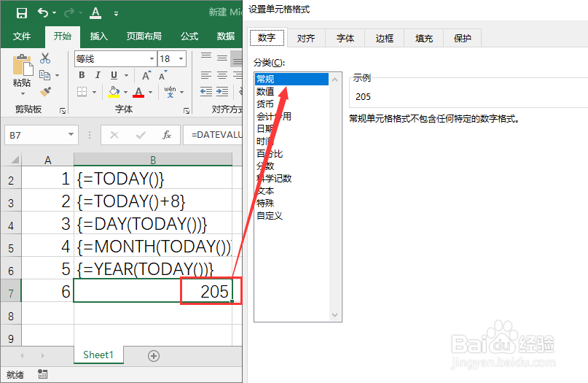The width and height of the screenshot is (588, 383).
Task: Increase indent icon
Action: (222, 92)
